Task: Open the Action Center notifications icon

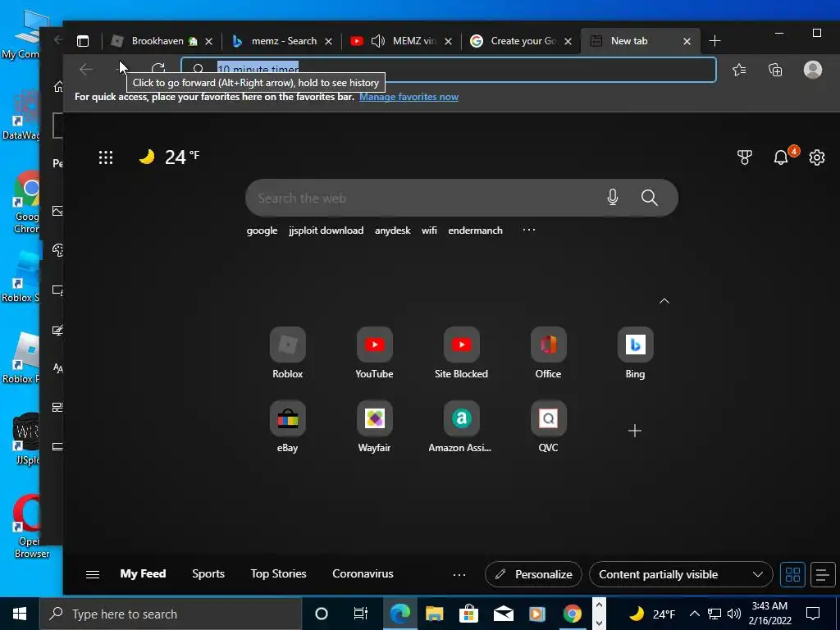Action: point(813,614)
